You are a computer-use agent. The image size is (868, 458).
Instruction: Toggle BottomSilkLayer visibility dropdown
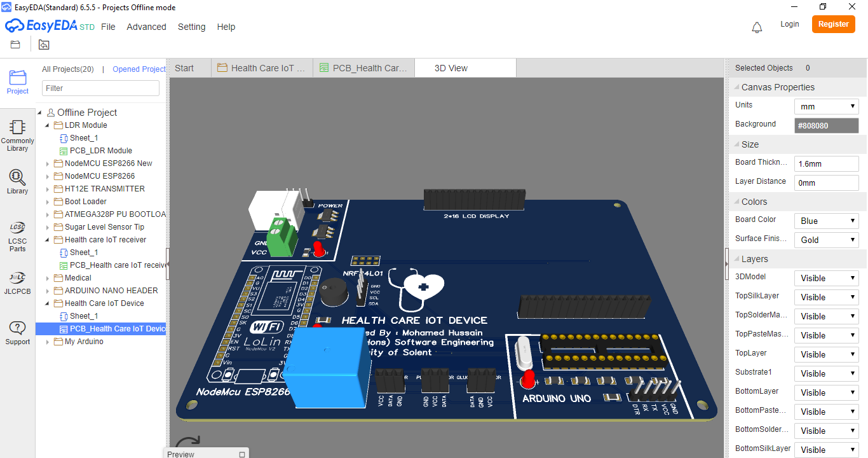point(826,450)
